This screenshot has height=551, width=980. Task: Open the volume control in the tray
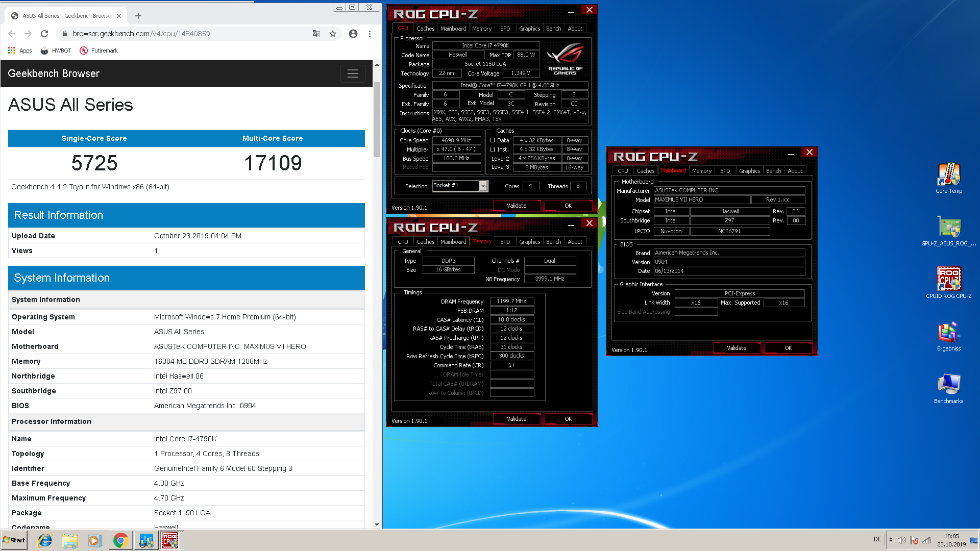pos(901,540)
